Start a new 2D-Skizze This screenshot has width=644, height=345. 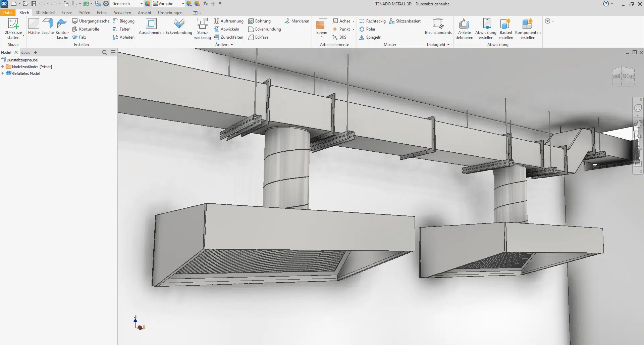(x=13, y=28)
